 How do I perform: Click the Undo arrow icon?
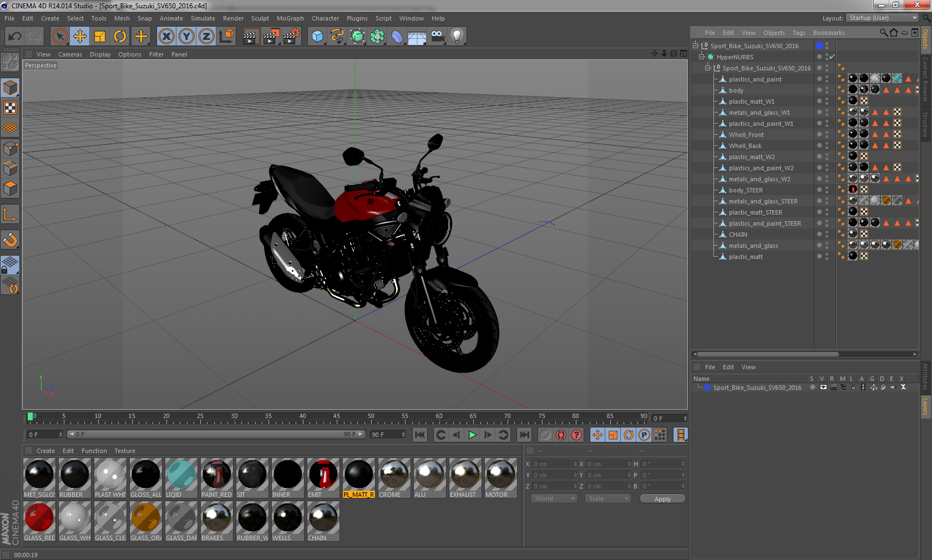tap(15, 37)
